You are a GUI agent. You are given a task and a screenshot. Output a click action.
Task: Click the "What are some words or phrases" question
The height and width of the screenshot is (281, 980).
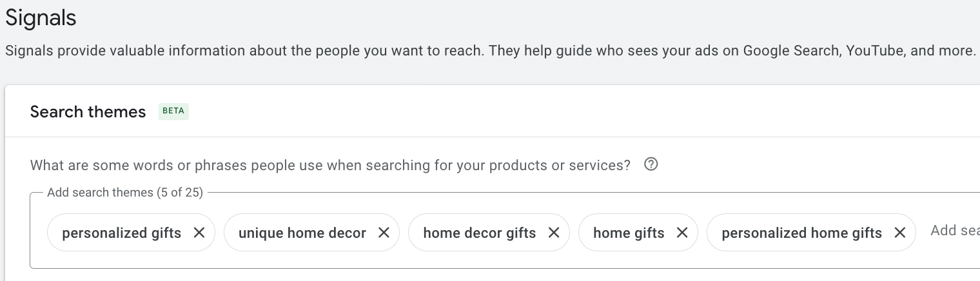pyautogui.click(x=330, y=165)
